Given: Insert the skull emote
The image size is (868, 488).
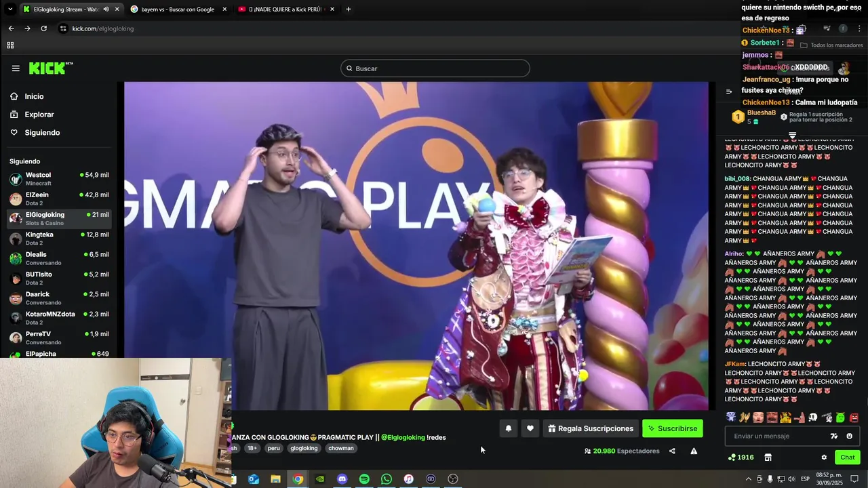Looking at the screenshot, I should [x=813, y=418].
